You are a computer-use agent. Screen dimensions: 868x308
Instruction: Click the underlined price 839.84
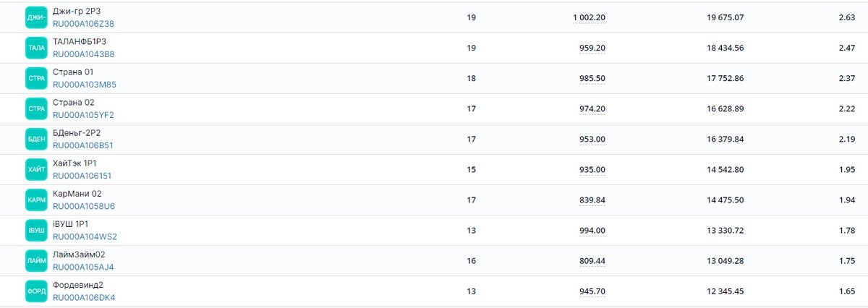[592, 200]
